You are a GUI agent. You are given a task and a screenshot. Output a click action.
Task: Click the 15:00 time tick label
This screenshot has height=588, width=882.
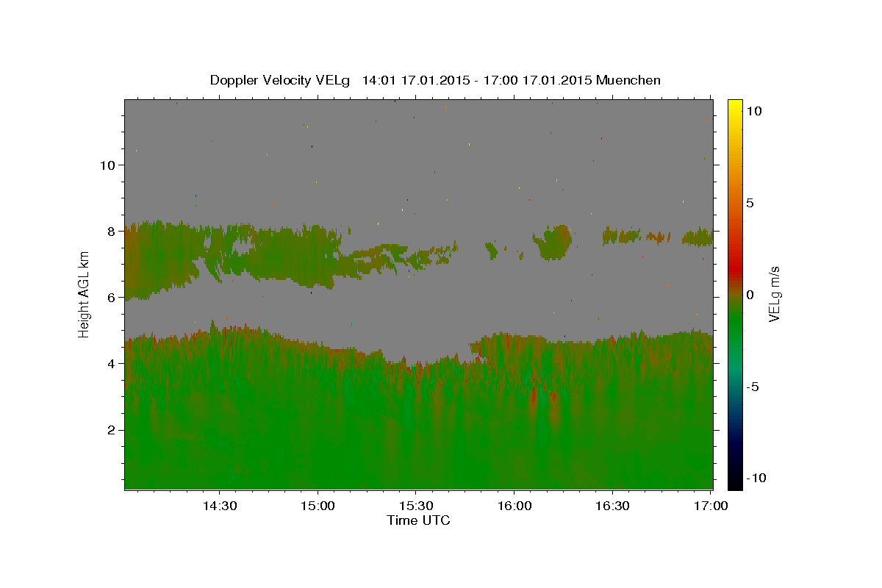coord(318,506)
